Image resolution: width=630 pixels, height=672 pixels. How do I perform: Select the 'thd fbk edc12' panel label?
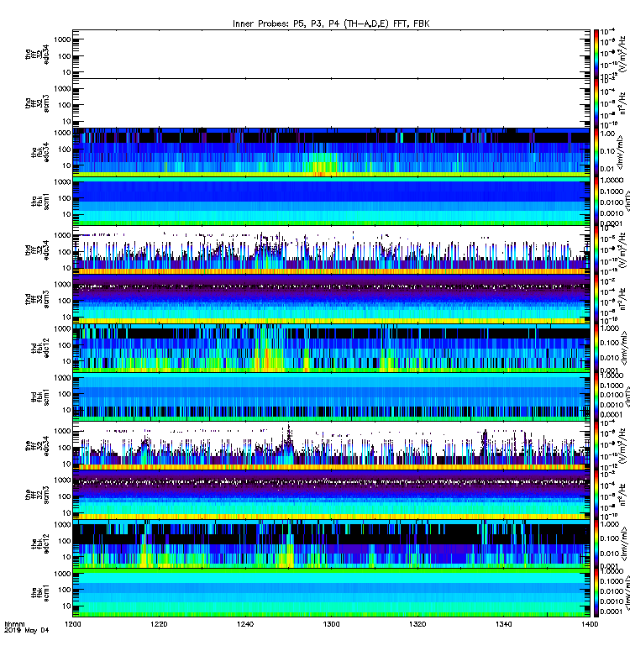40,348
